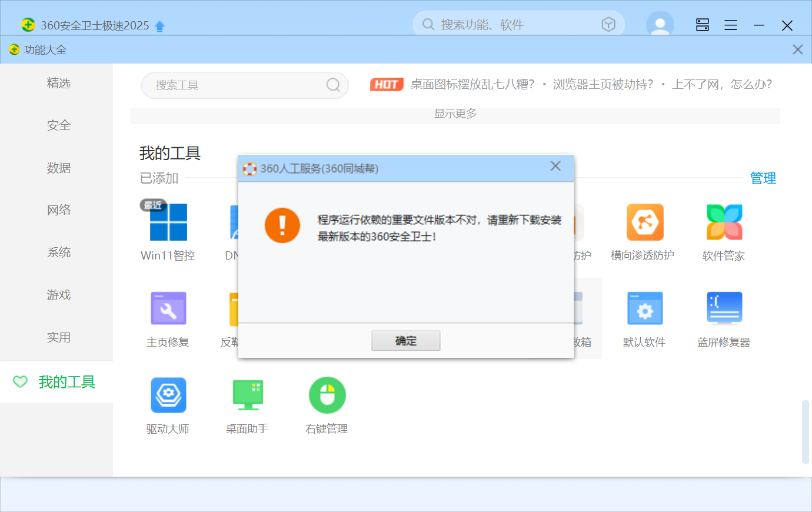Open the 管理 link for added tools
The image size is (812, 512).
(763, 178)
